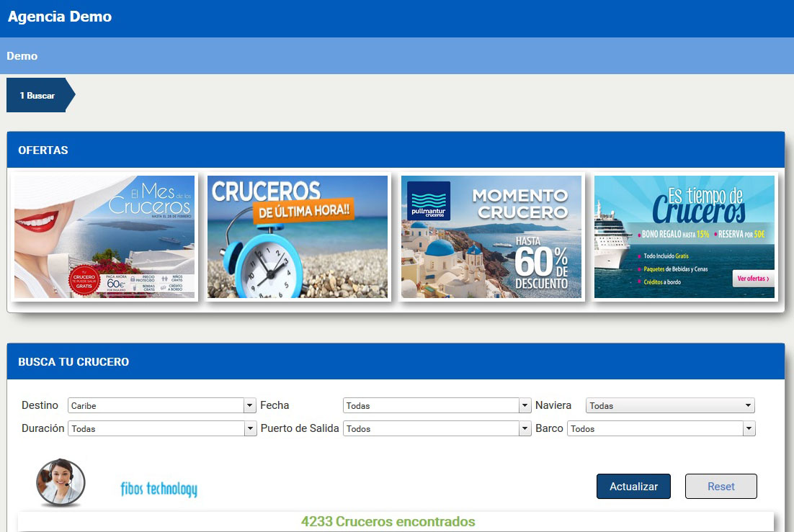The height and width of the screenshot is (532, 794).
Task: Open the Duración dropdown
Action: coord(162,428)
